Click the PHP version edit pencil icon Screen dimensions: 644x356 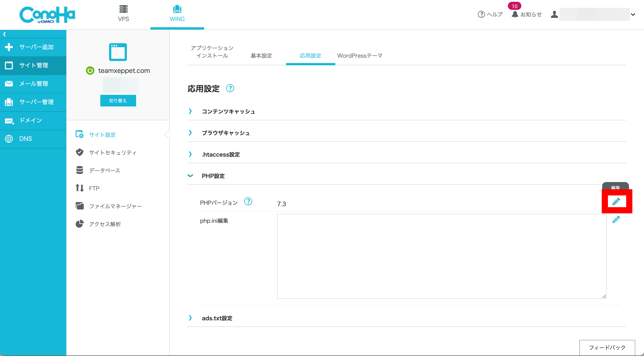[x=616, y=201]
